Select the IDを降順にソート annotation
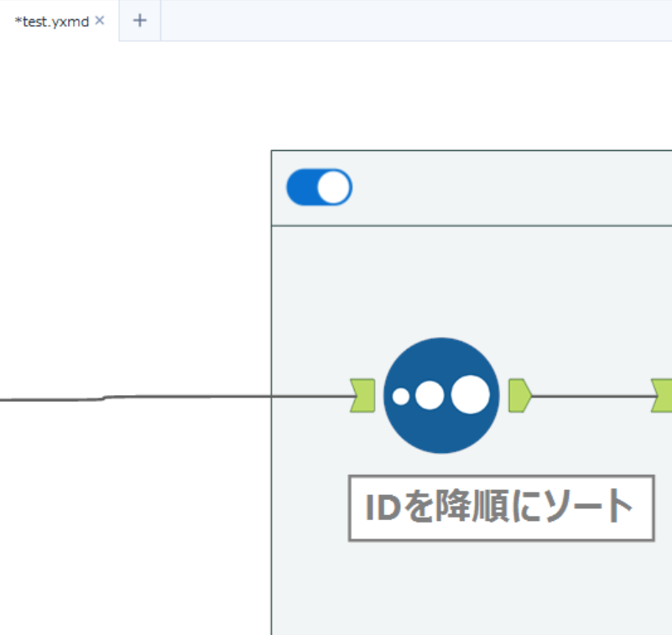The height and width of the screenshot is (635, 672). click(x=501, y=507)
